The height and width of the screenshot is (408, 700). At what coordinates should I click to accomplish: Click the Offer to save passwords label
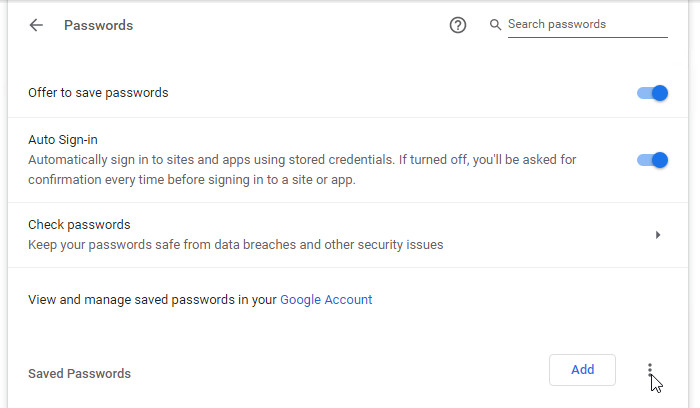[x=98, y=93]
